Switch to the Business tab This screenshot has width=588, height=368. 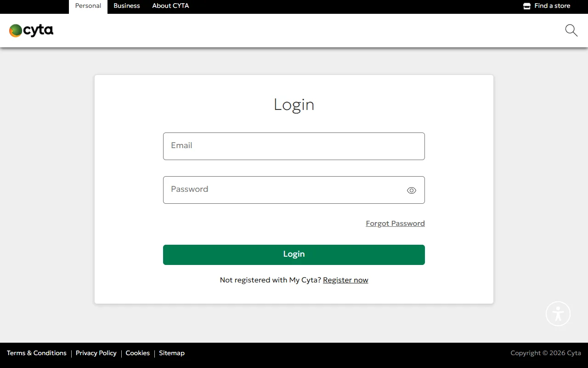tap(127, 6)
